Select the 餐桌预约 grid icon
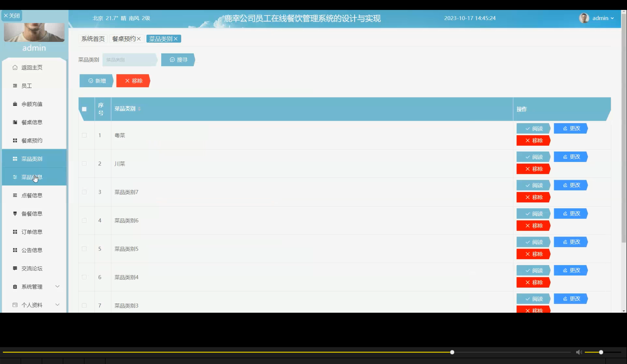627x364 pixels. click(14, 140)
